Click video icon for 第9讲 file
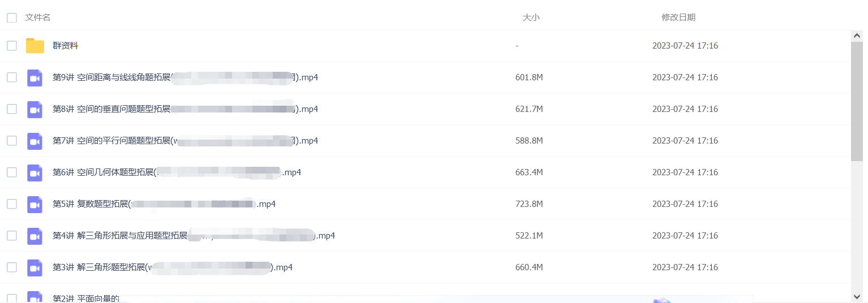 coord(35,77)
